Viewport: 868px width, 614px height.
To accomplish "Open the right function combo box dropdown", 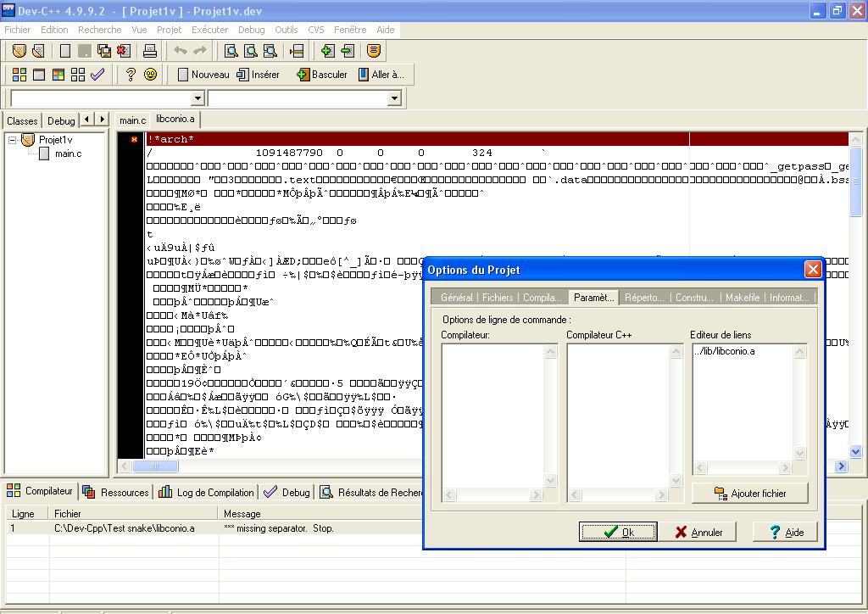I will click(x=393, y=98).
